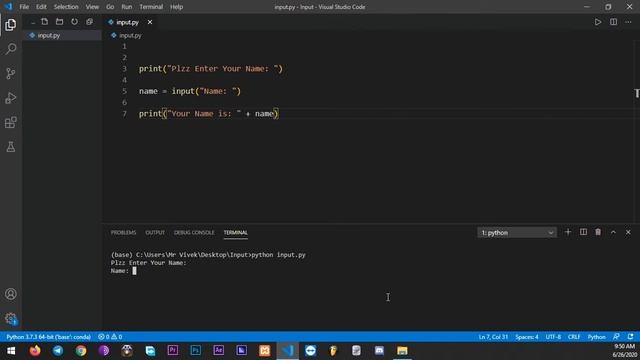Split the editor to the right
This screenshot has width=640, height=360.
(613, 22)
